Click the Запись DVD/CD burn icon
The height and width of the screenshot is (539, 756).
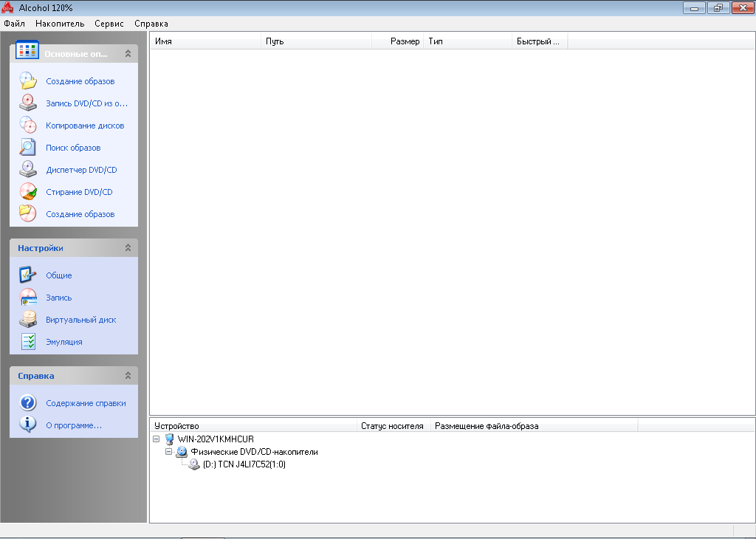point(28,103)
